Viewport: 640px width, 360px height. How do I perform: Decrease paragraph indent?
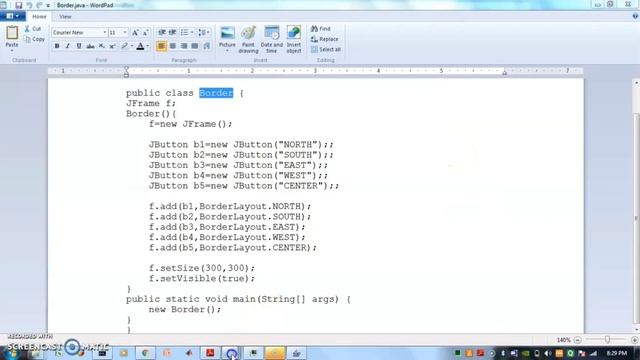162,32
